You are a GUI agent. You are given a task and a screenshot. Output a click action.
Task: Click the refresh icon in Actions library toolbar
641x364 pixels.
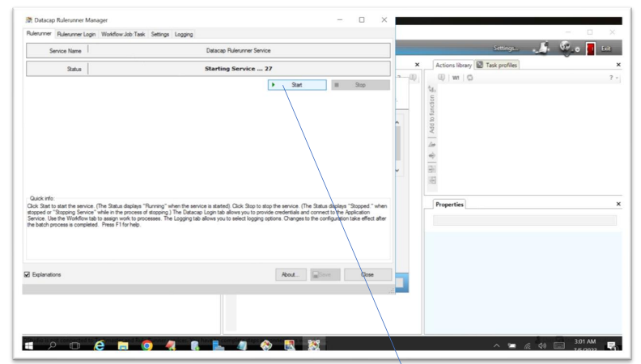click(469, 78)
